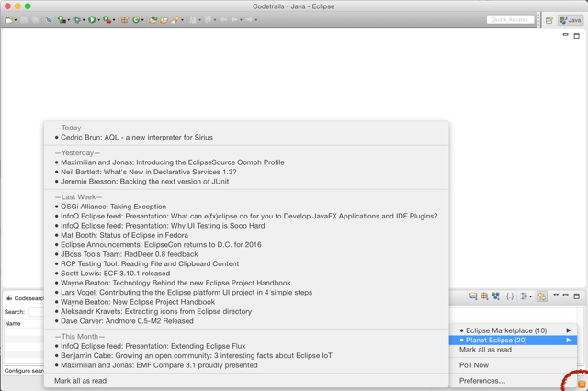
Task: Click the Open Task folder icon
Action: 164,20
